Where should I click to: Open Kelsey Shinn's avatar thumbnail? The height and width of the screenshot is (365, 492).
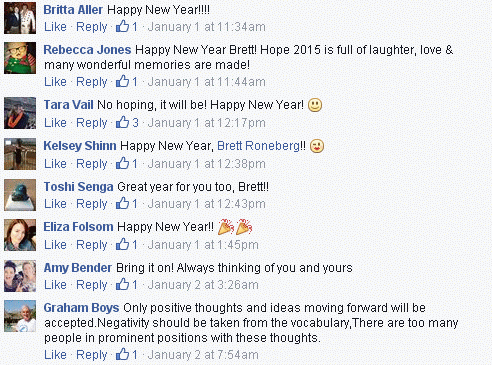click(20, 154)
